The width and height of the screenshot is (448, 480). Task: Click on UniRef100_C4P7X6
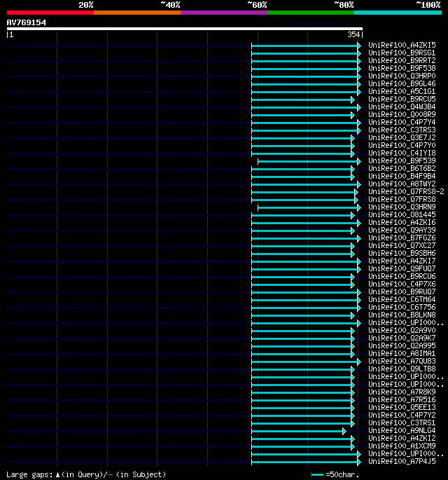click(x=402, y=284)
